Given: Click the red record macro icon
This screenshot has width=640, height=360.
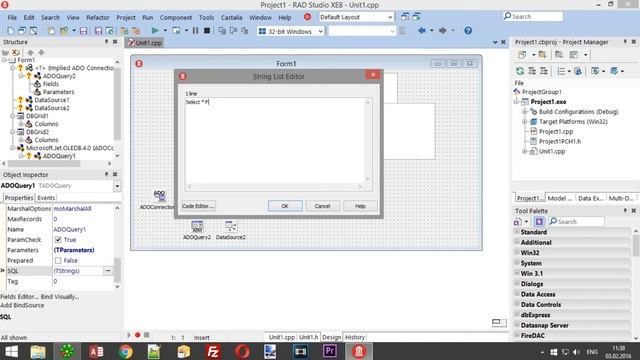Looking at the screenshot, I should tap(138, 335).
